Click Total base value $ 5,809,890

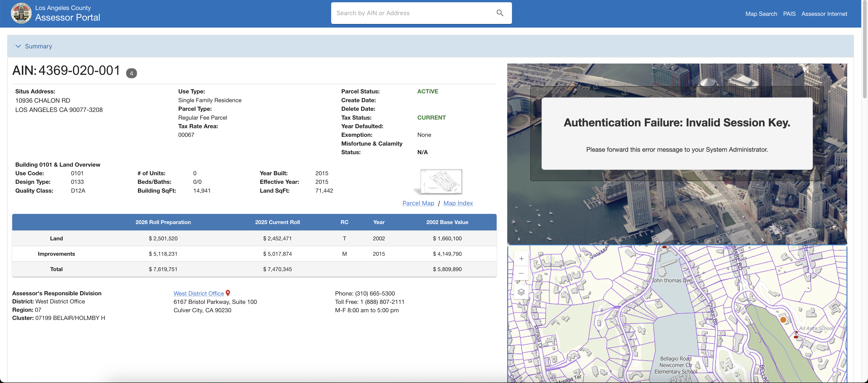point(447,269)
